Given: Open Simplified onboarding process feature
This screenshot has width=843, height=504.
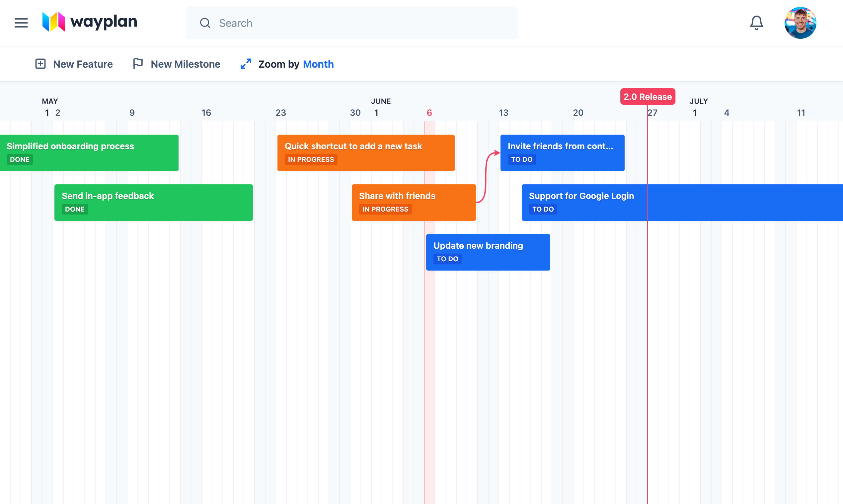Looking at the screenshot, I should pyautogui.click(x=89, y=153).
